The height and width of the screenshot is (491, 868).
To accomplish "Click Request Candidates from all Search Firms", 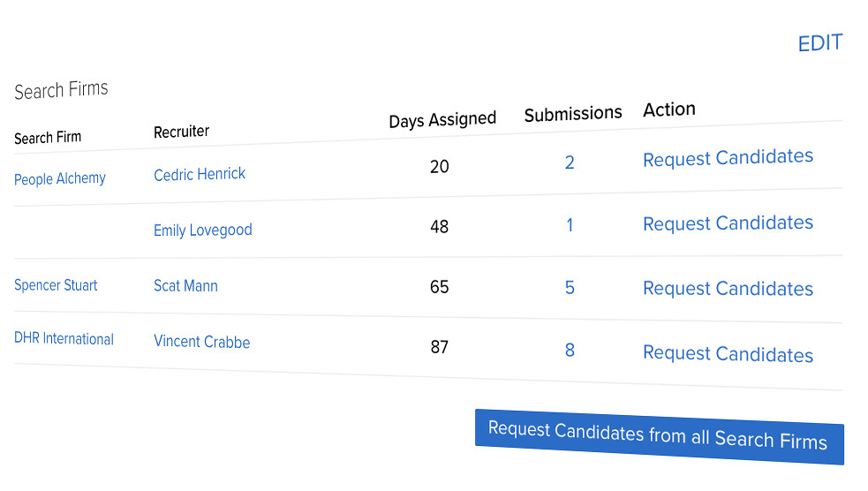I will (660, 436).
